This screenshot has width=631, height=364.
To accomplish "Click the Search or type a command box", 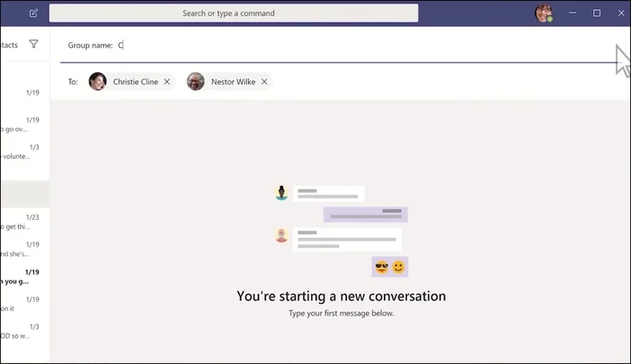I will coord(233,14).
